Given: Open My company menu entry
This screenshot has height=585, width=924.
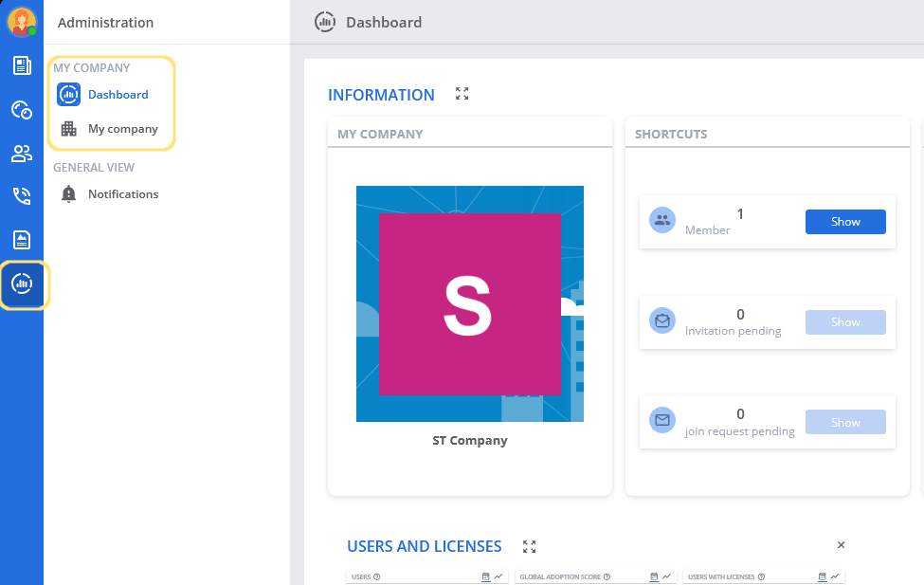Looking at the screenshot, I should (x=110, y=129).
